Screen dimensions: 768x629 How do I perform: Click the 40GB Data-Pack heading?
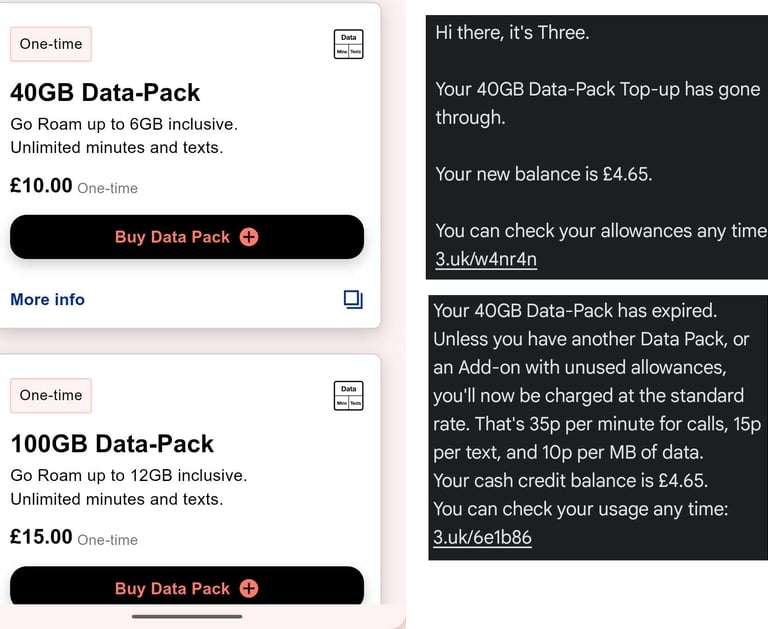[x=105, y=93]
